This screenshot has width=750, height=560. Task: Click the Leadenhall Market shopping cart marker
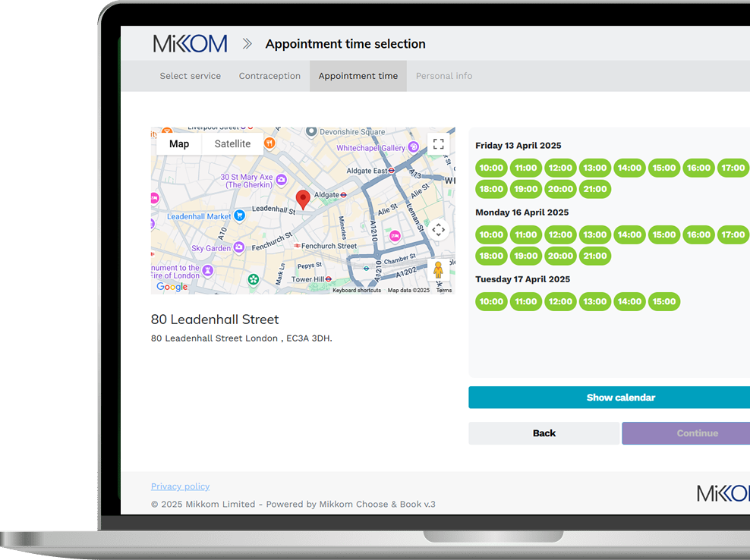point(240,216)
